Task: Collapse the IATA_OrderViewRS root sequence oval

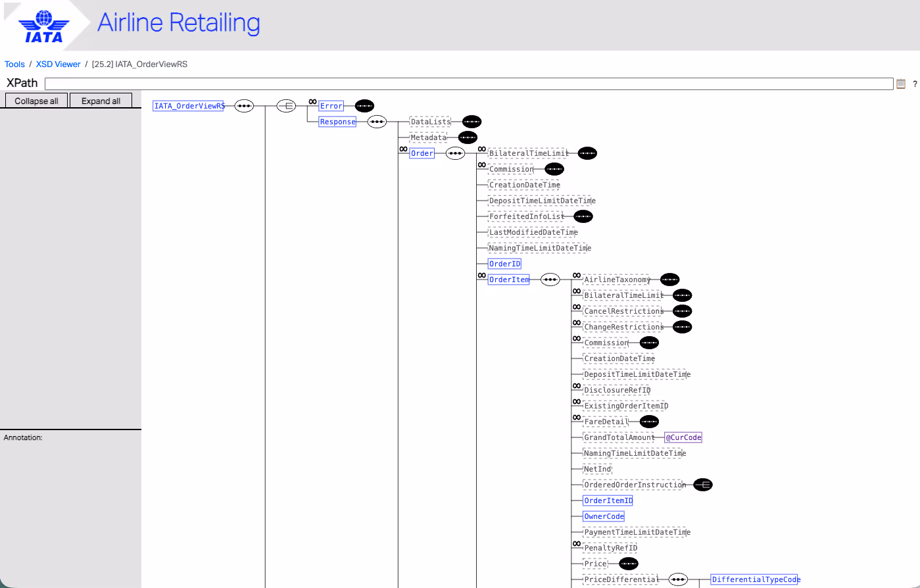Action: [x=244, y=106]
